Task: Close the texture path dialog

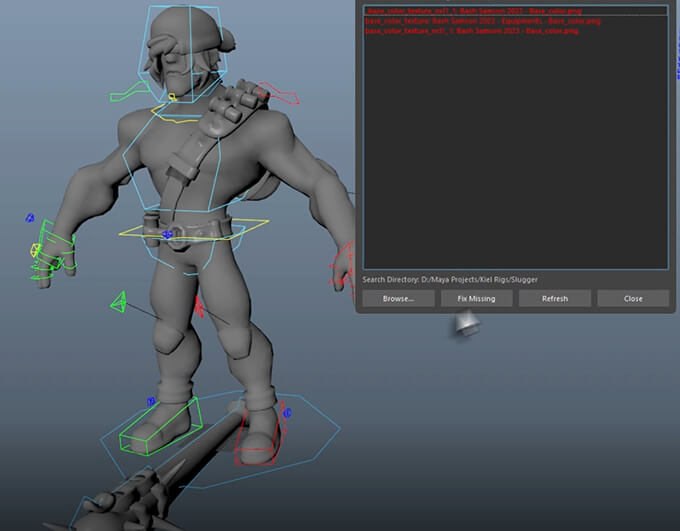Action: coord(633,298)
